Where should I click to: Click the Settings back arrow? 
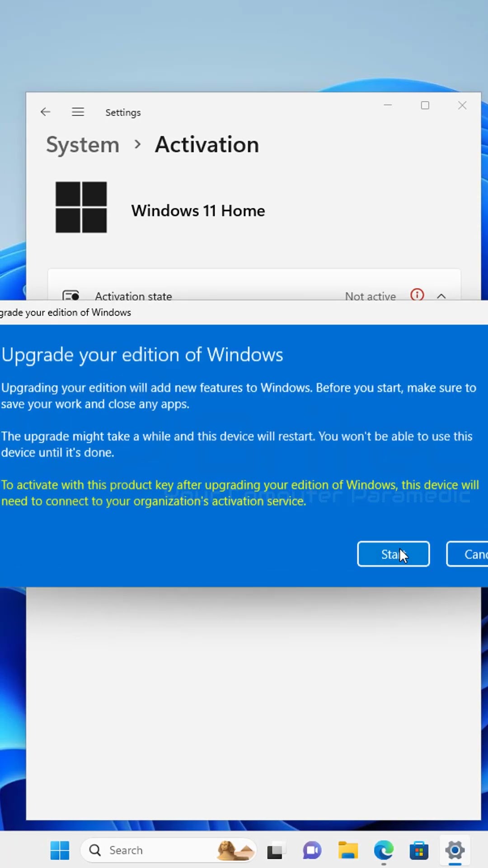click(x=45, y=112)
